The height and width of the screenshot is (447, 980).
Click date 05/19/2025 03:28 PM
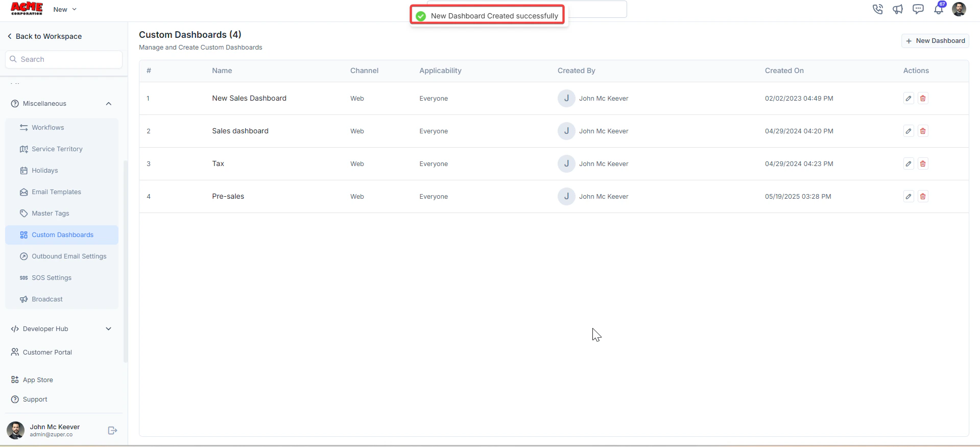(x=798, y=196)
